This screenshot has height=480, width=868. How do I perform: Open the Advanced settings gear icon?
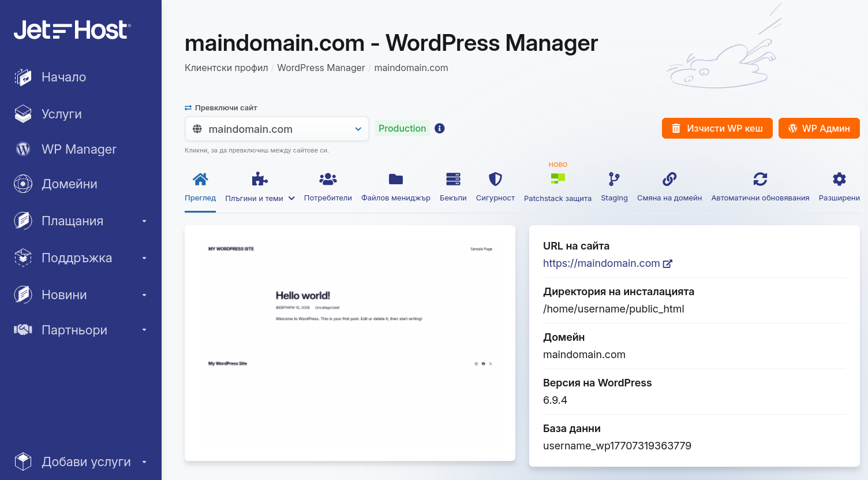pos(839,180)
